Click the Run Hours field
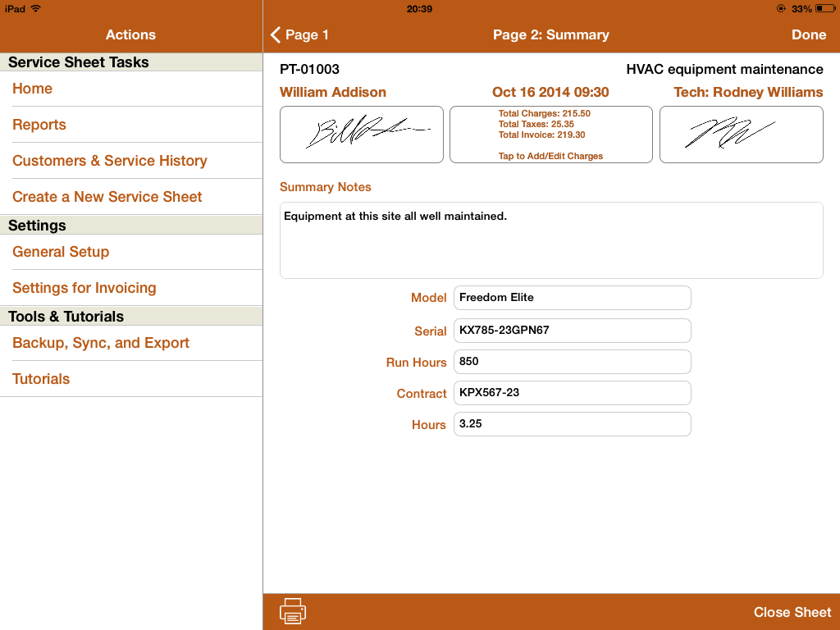 pyautogui.click(x=572, y=362)
